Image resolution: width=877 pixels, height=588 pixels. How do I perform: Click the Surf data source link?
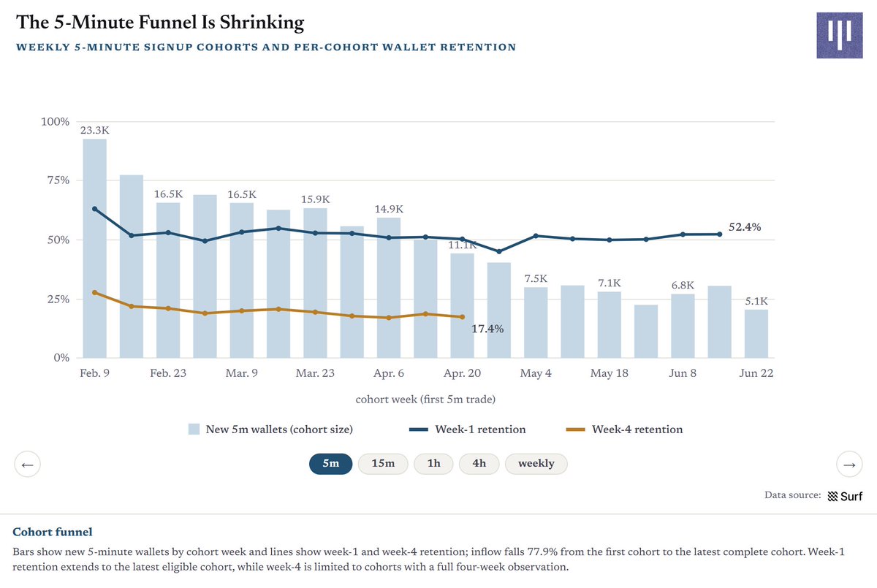click(845, 497)
